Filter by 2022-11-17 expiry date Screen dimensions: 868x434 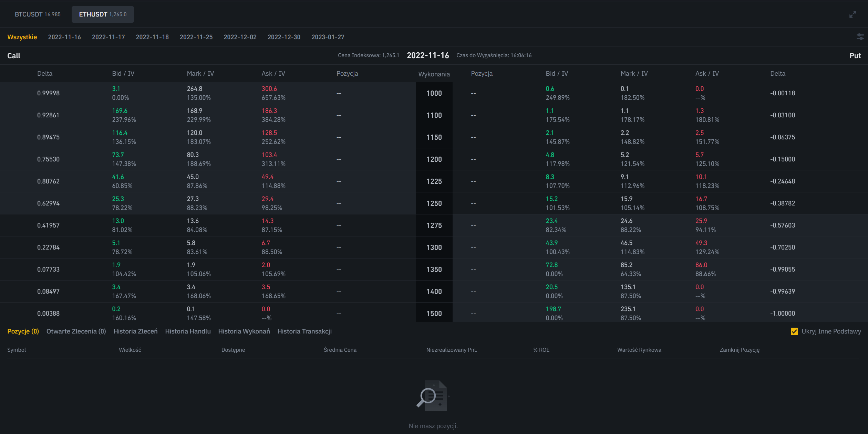108,37
